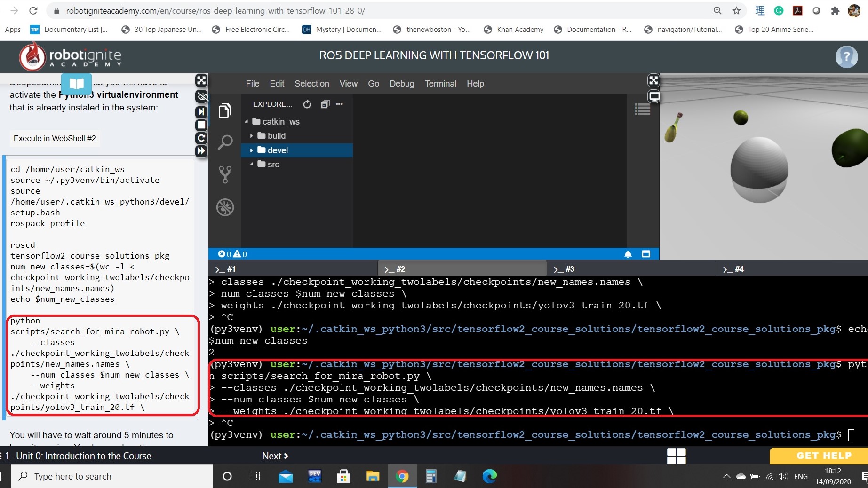Image resolution: width=868 pixels, height=488 pixels.
Task: Click the Robot Ignite Academy logo
Action: click(x=70, y=57)
